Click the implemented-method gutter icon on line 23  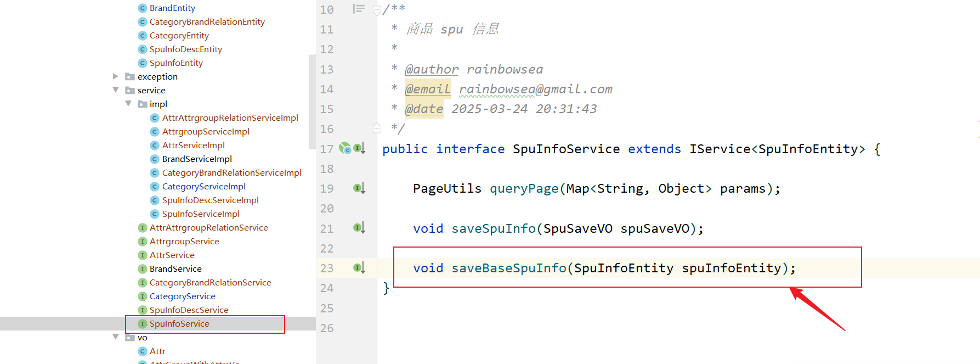click(359, 268)
